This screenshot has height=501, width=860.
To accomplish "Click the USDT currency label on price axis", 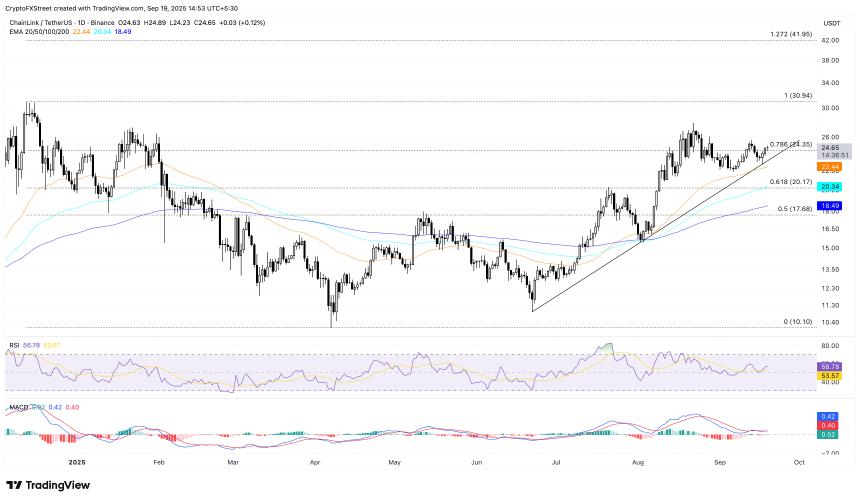I will click(x=829, y=24).
